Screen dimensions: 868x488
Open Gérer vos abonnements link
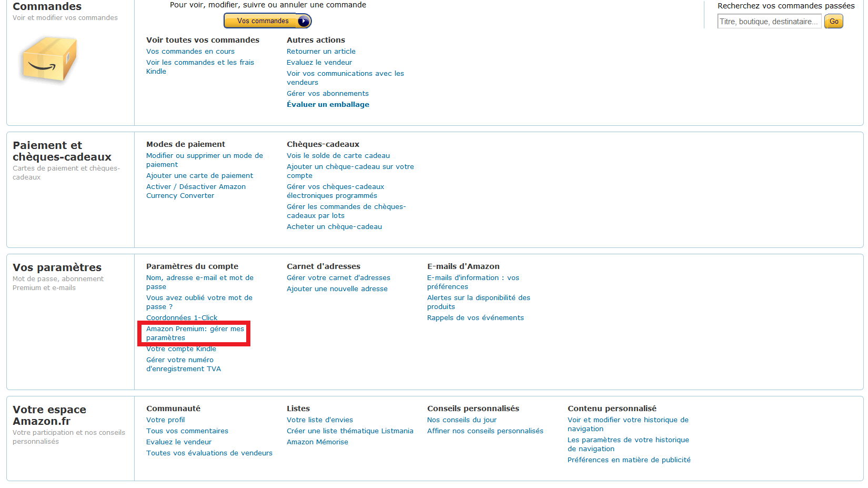click(x=327, y=94)
